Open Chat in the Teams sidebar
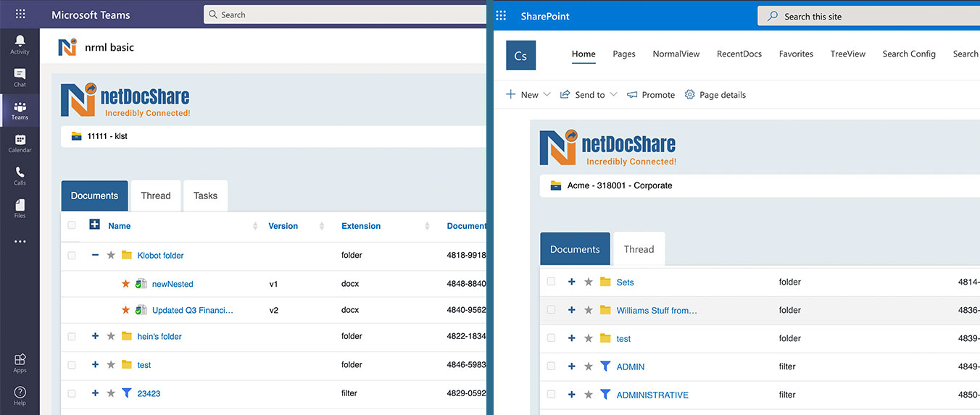Viewport: 980px width, 415px height. pos(20,77)
